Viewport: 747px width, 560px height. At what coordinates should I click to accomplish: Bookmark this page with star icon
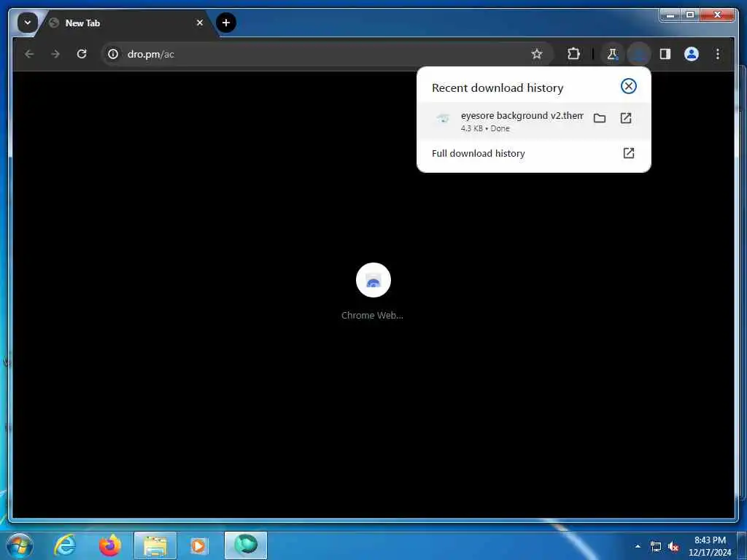(537, 54)
